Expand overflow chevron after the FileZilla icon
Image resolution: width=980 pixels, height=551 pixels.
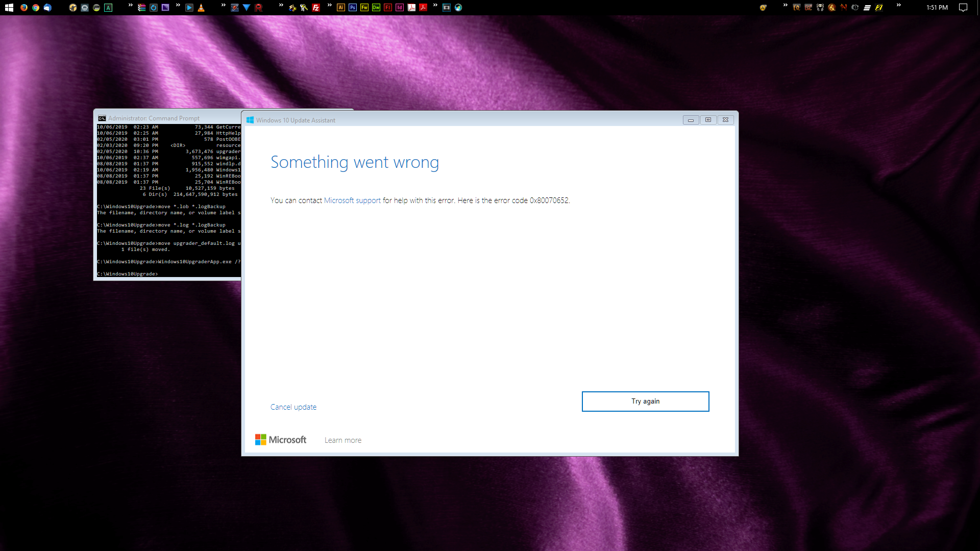tap(329, 5)
